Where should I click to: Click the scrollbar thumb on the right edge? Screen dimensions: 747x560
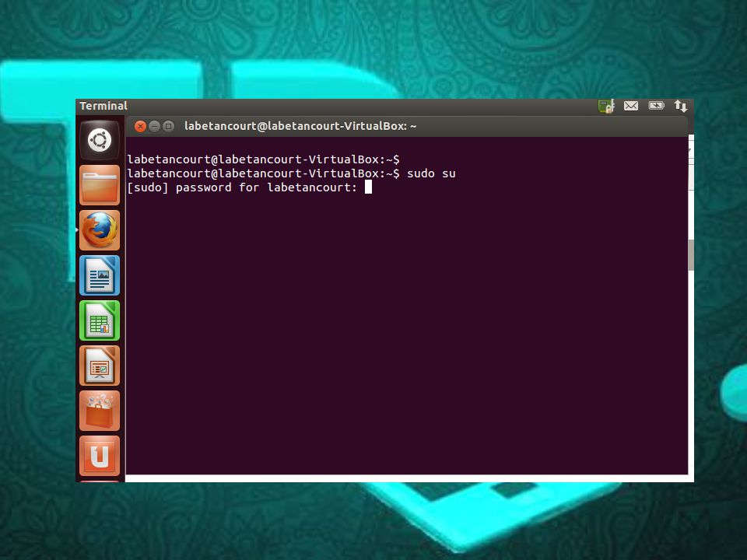coord(691,255)
